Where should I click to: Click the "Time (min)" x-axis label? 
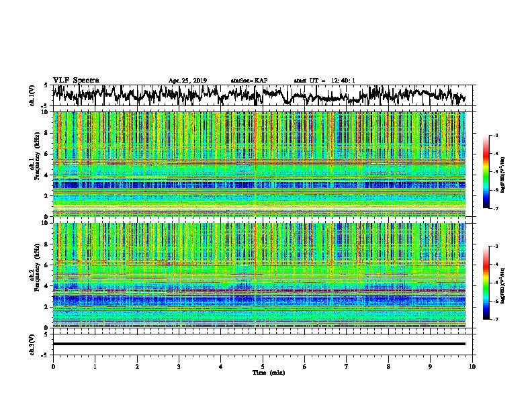[269, 373]
